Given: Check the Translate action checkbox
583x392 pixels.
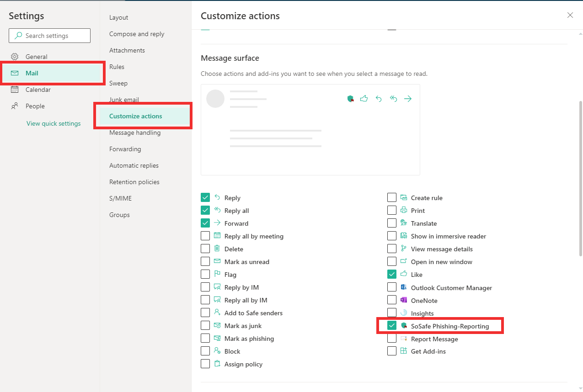Looking at the screenshot, I should click(392, 223).
